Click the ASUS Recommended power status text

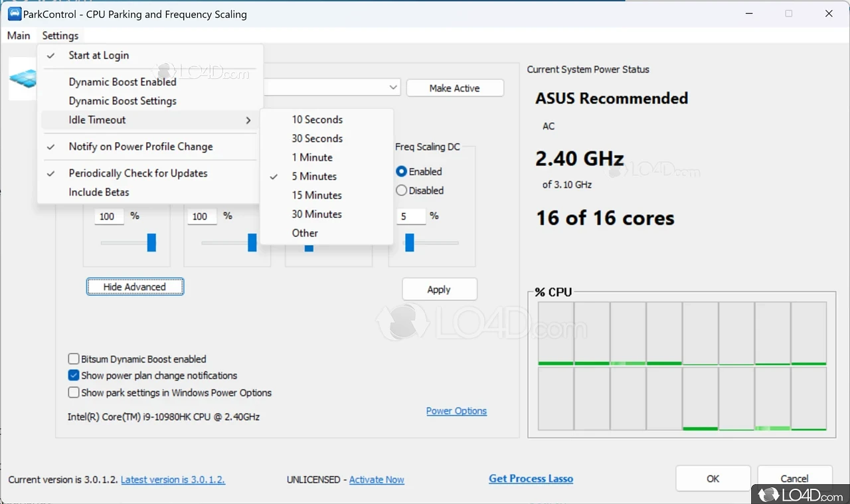click(x=612, y=98)
